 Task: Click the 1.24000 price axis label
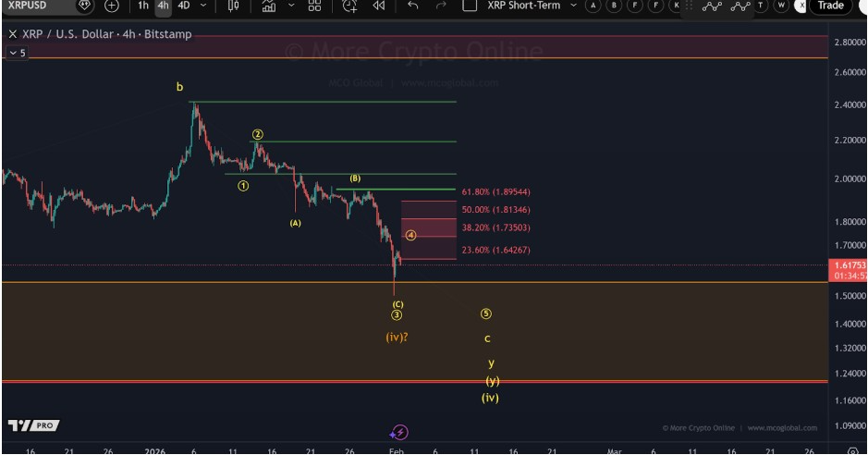(x=850, y=374)
